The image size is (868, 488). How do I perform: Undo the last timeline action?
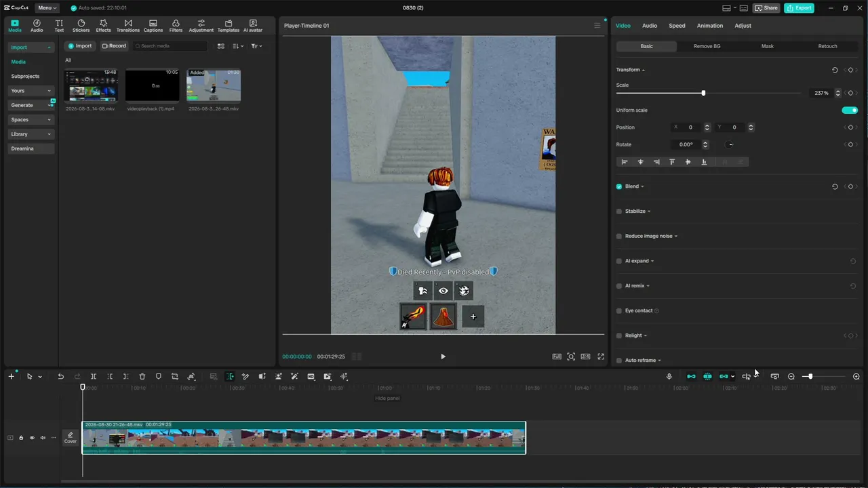[x=60, y=376]
